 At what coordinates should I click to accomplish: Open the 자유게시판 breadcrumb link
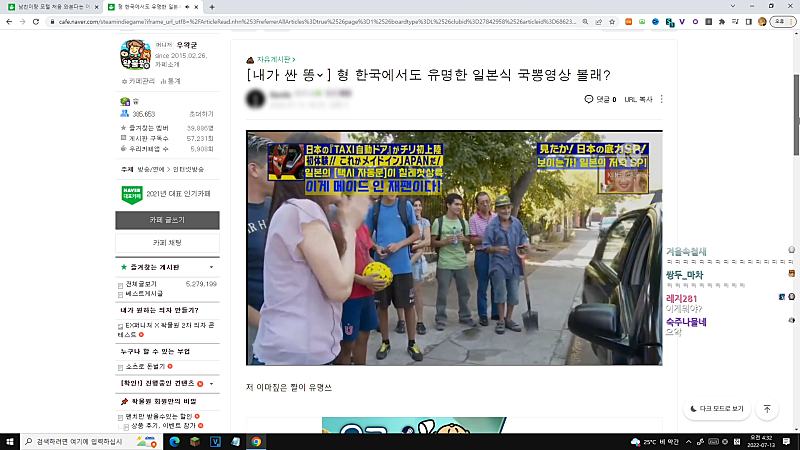[276, 60]
